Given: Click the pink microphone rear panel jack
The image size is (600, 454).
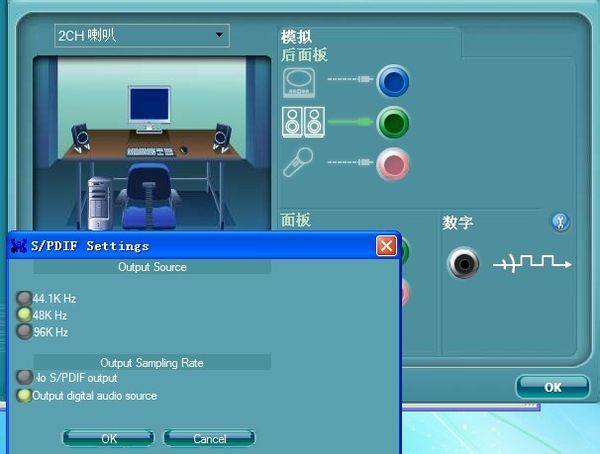Looking at the screenshot, I should point(393,164).
